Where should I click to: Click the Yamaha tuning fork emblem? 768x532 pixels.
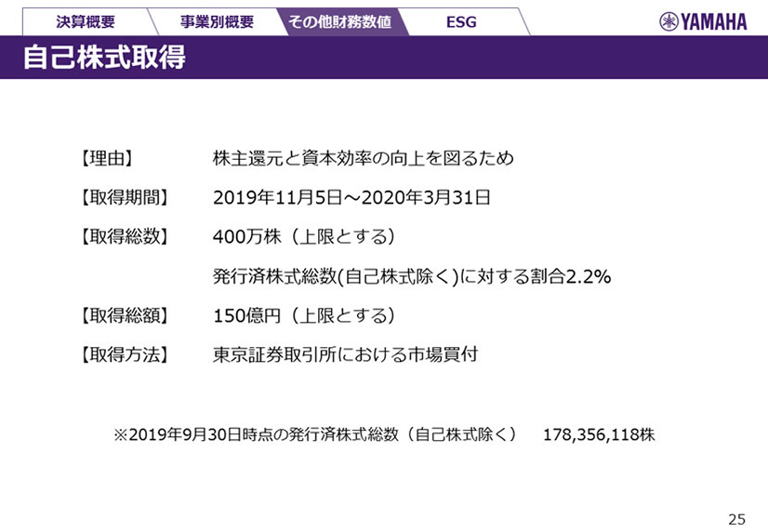pos(669,21)
